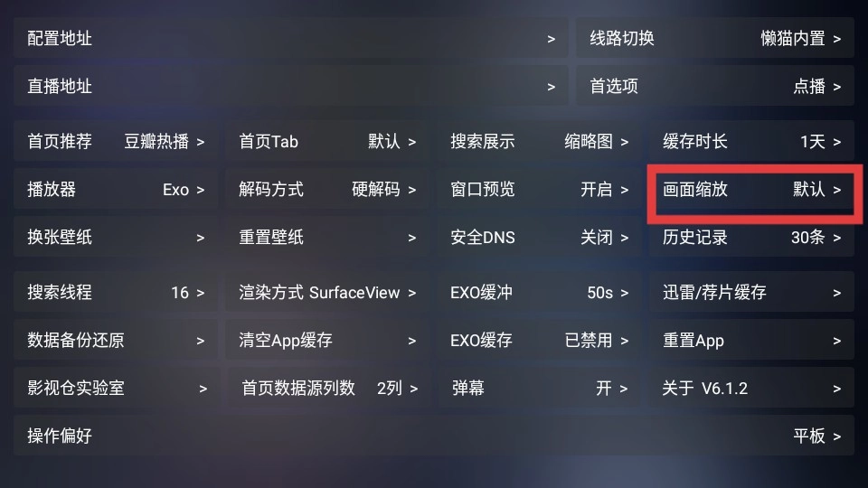Screen dimensions: 868x488
Task: Open 播放器 Exo selection
Action: click(116, 190)
